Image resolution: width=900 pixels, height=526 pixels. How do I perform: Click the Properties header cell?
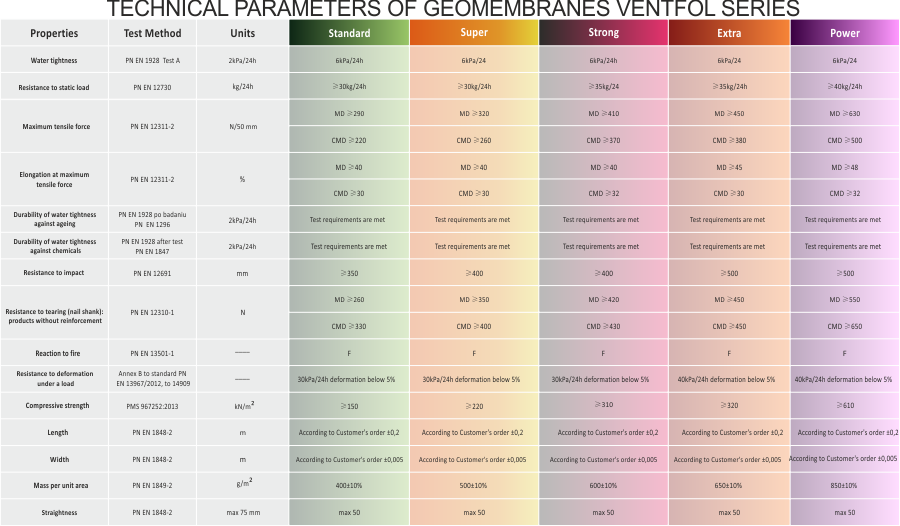tap(54, 33)
